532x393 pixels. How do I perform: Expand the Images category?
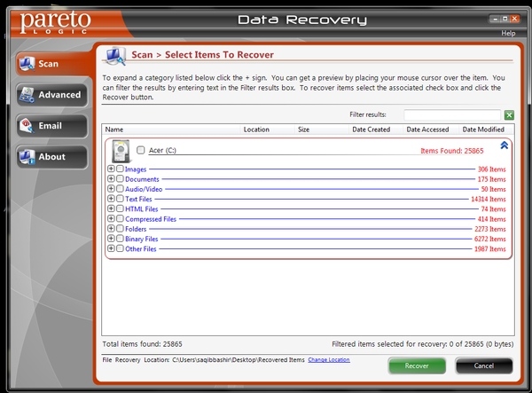coord(111,169)
